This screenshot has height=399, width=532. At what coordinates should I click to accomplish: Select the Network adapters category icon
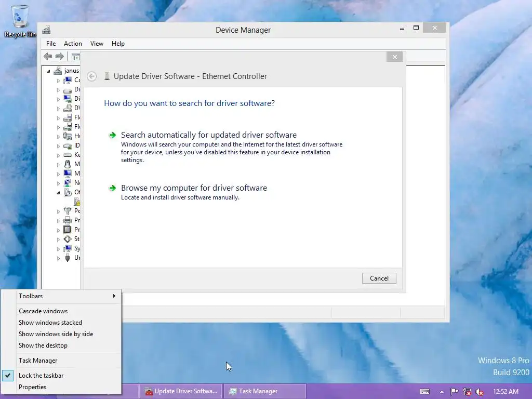click(x=68, y=183)
